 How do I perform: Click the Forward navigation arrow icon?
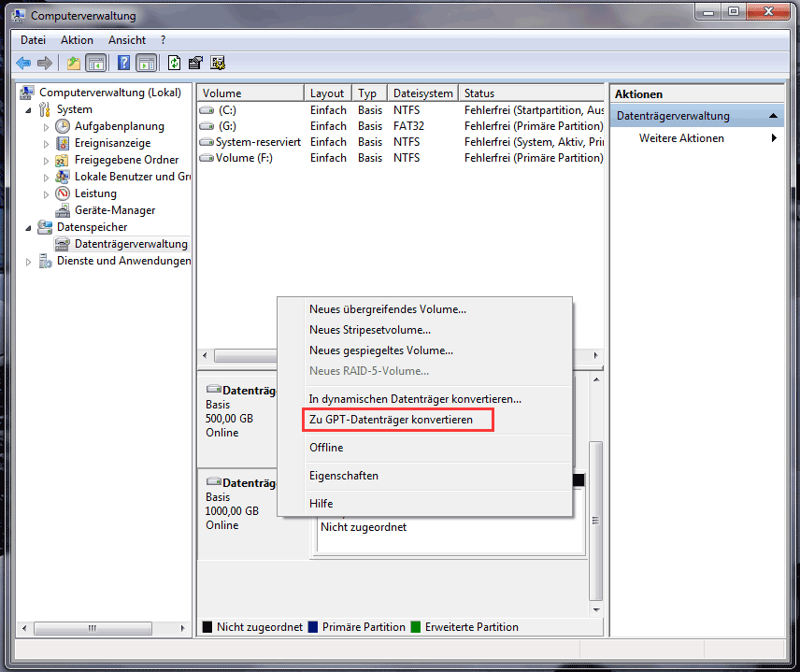43,63
